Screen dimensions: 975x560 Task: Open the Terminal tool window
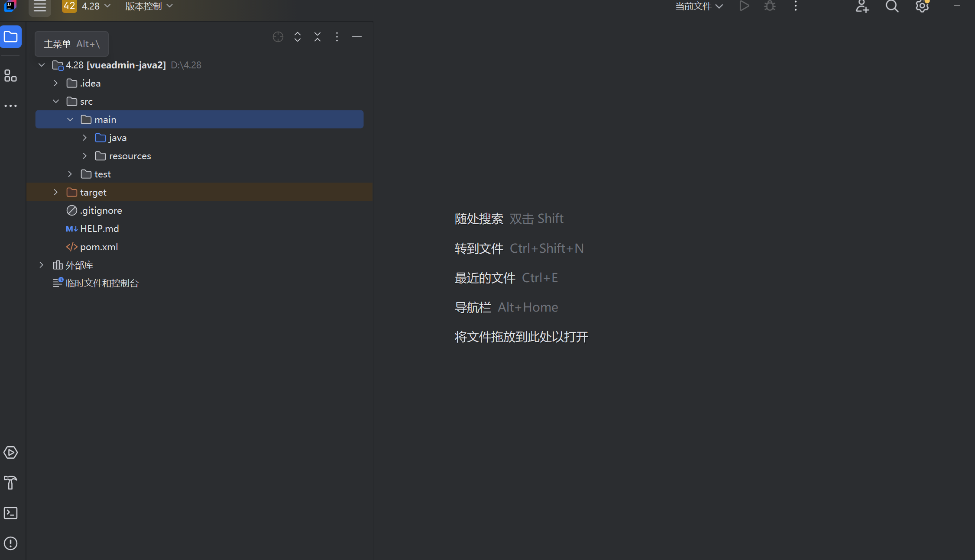(x=10, y=513)
